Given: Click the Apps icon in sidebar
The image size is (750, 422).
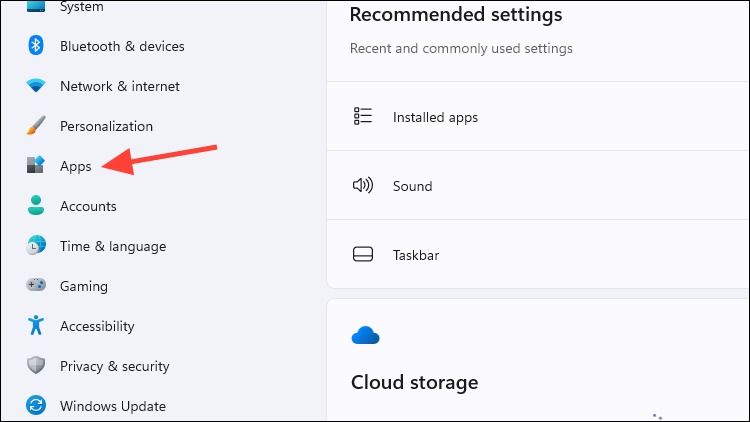Looking at the screenshot, I should 36,165.
